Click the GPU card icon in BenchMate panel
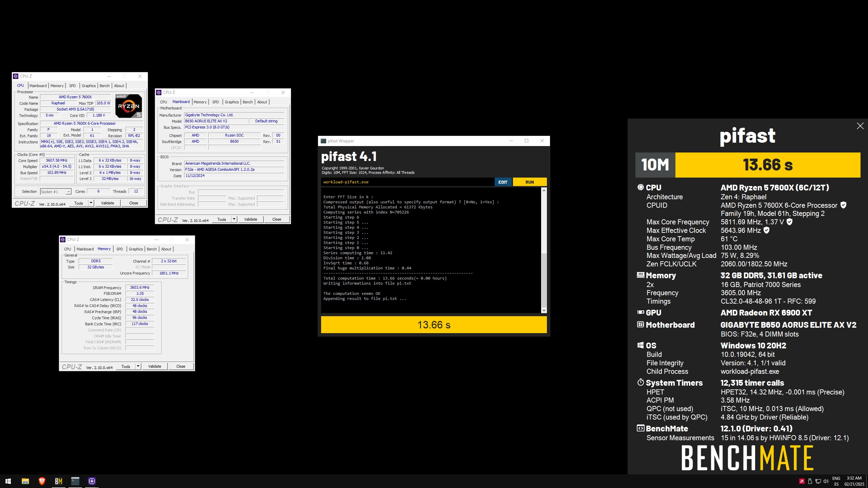The width and height of the screenshot is (868, 488). tap(640, 312)
